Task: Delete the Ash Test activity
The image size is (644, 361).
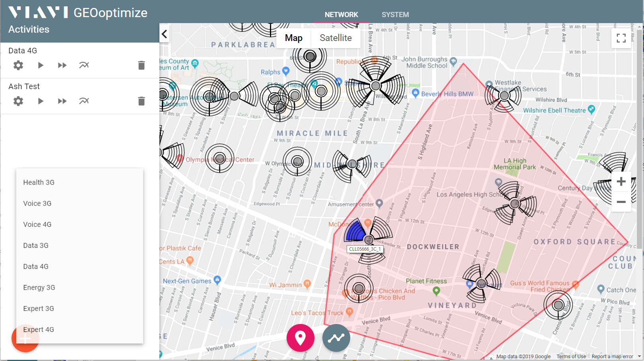Action: tap(142, 101)
